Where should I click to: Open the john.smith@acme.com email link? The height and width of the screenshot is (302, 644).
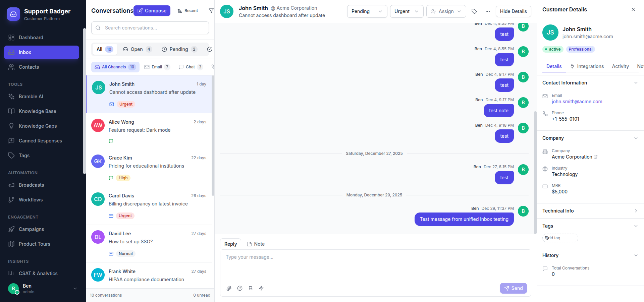tap(577, 102)
